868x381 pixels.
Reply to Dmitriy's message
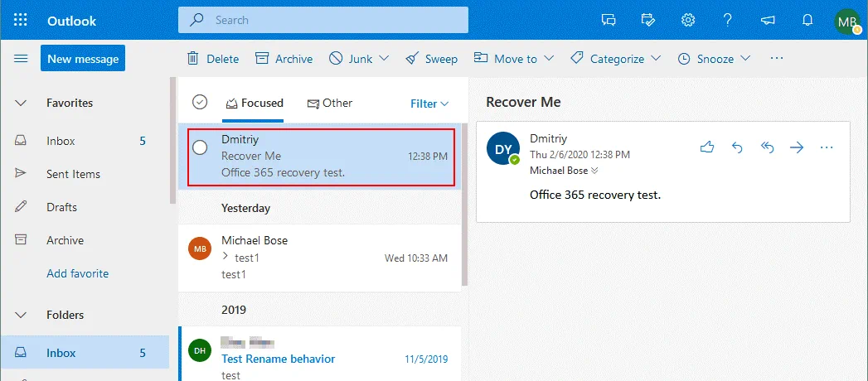click(737, 147)
